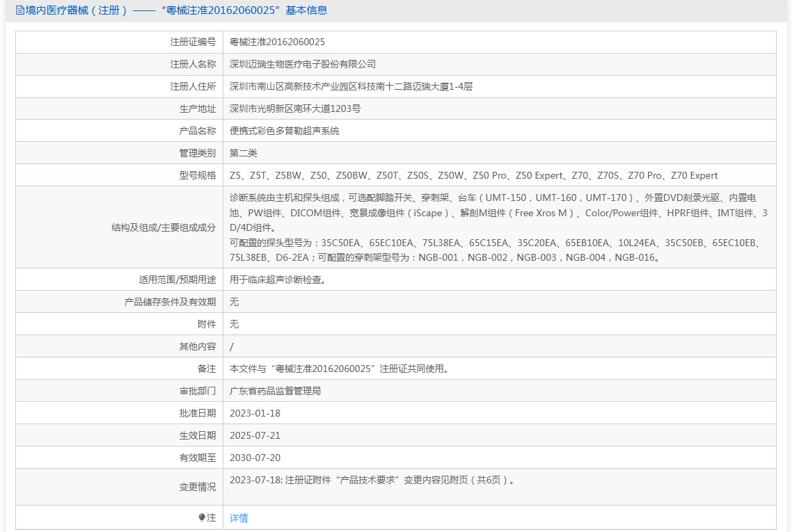Click the management class value 第二类
This screenshot has height=532, width=792.
tap(244, 153)
